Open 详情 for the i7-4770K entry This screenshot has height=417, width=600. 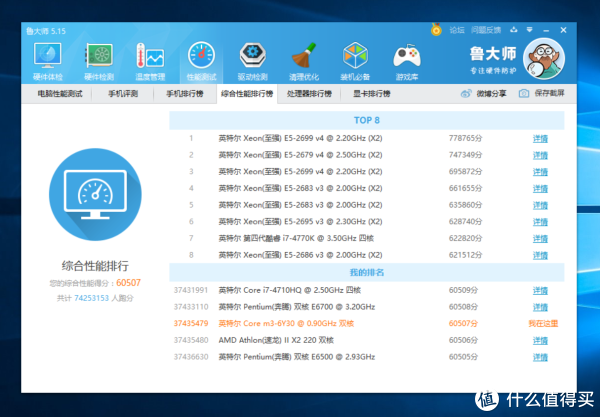coord(540,239)
